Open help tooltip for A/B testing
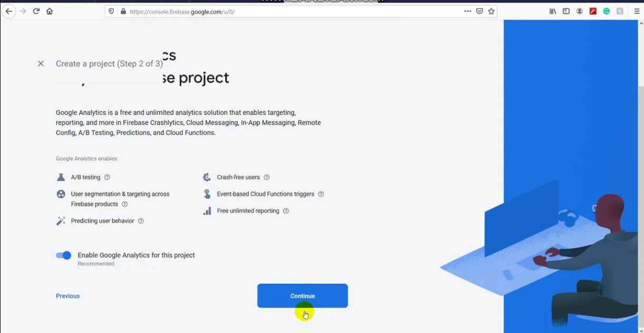 coord(107,178)
